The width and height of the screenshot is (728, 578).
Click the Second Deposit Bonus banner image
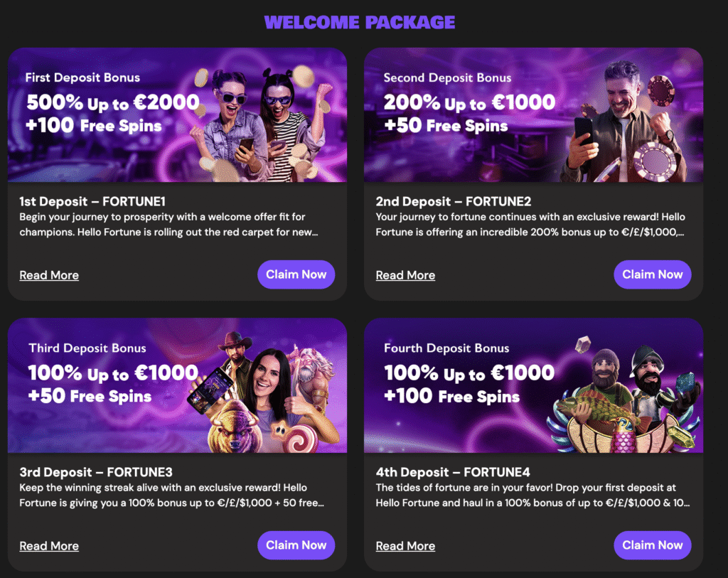pos(533,115)
